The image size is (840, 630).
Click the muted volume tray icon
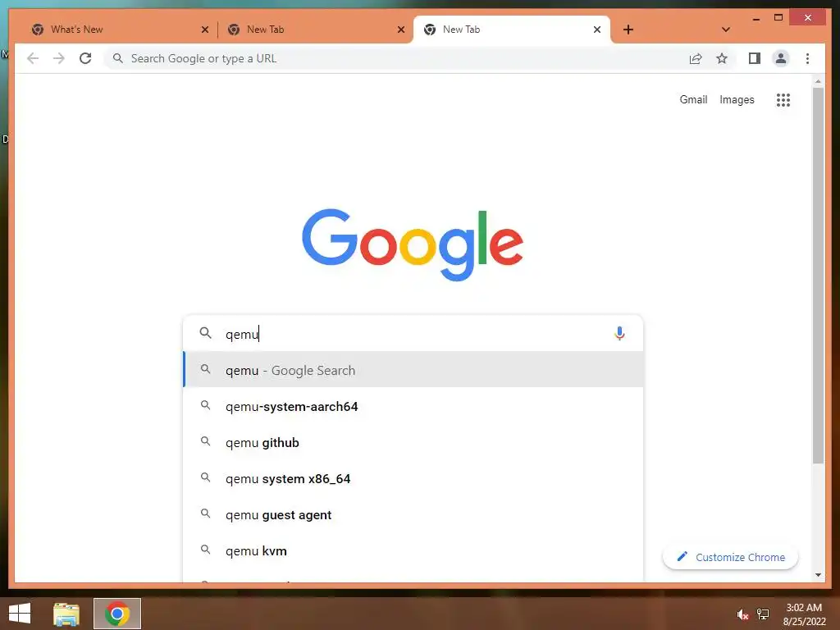pos(742,614)
